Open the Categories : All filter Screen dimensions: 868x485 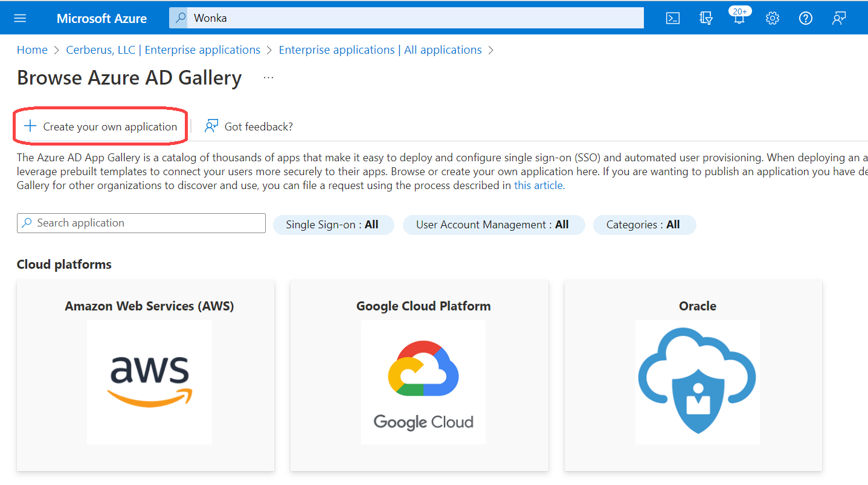click(x=645, y=225)
